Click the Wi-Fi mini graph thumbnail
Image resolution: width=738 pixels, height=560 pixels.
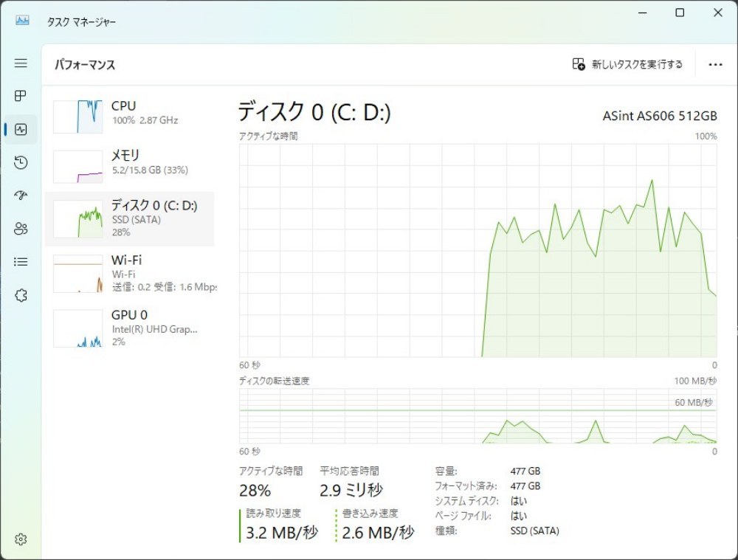[78, 274]
